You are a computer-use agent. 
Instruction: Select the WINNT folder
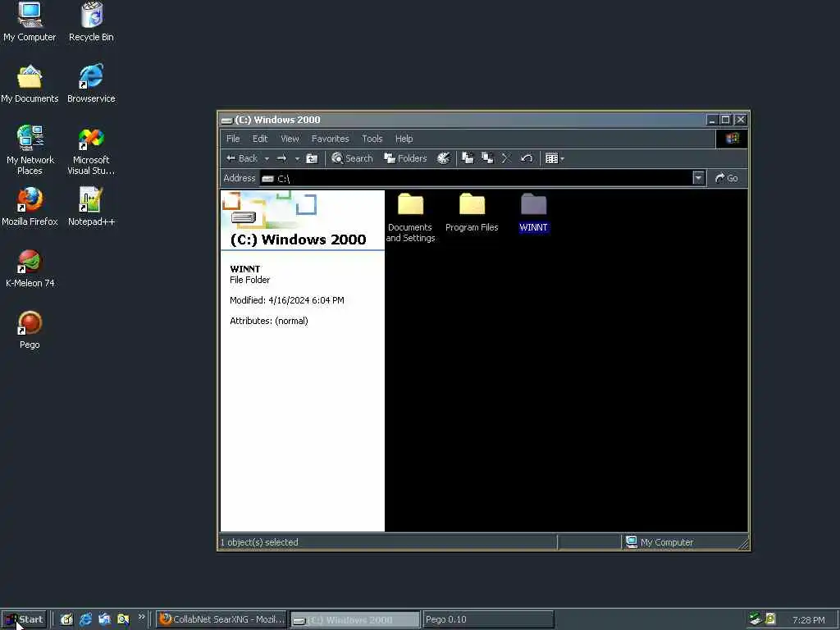pos(533,212)
